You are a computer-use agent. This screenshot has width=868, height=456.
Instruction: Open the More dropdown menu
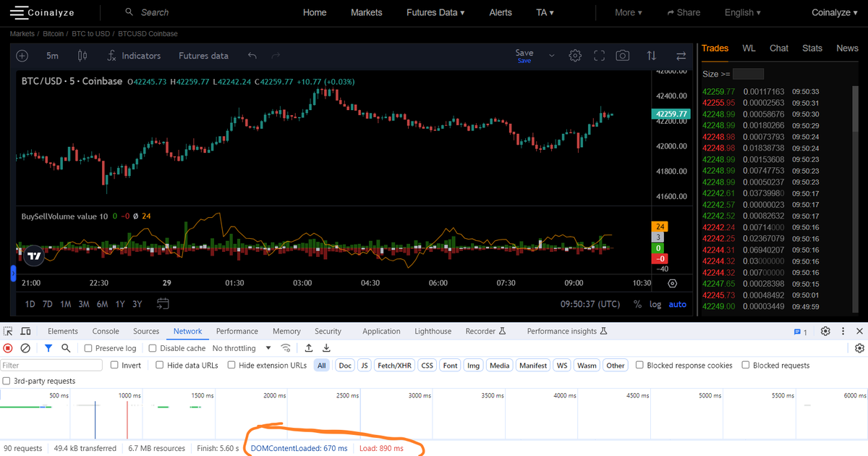tap(628, 12)
